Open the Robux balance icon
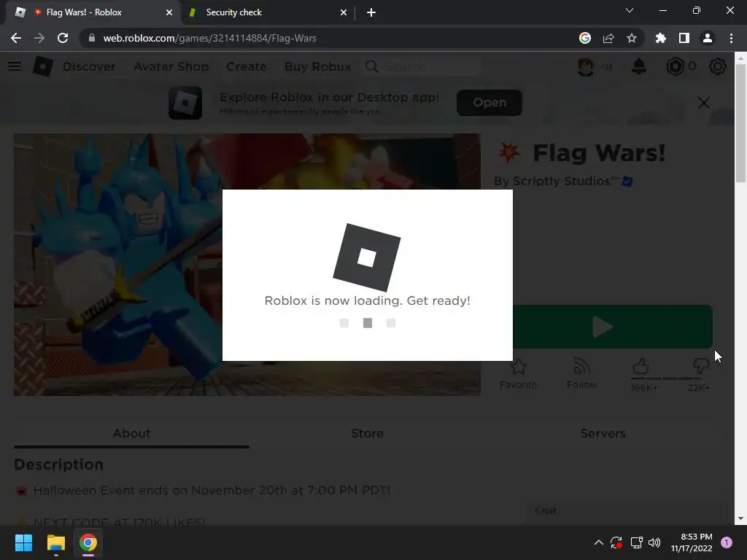 (x=675, y=66)
